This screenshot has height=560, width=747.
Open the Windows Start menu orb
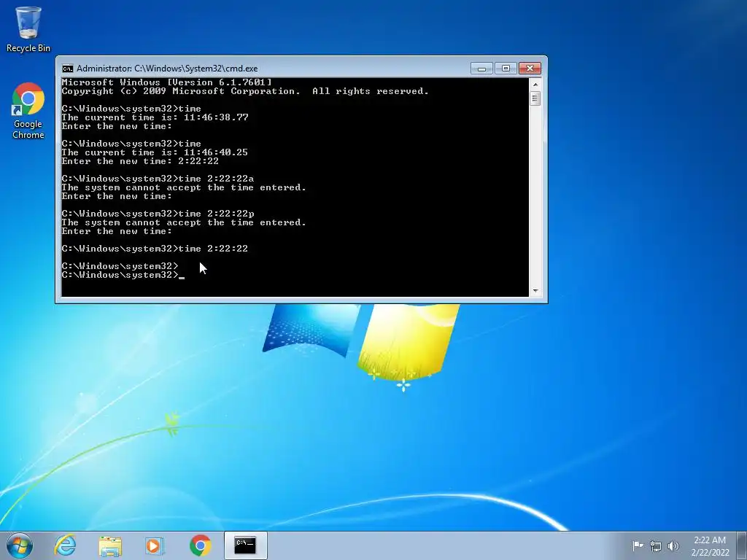click(20, 545)
